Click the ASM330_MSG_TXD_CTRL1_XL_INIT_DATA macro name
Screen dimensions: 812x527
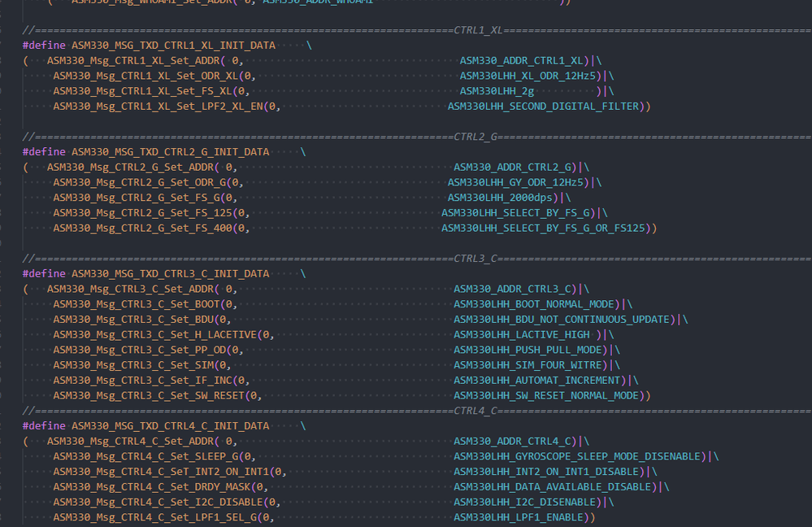[173, 45]
